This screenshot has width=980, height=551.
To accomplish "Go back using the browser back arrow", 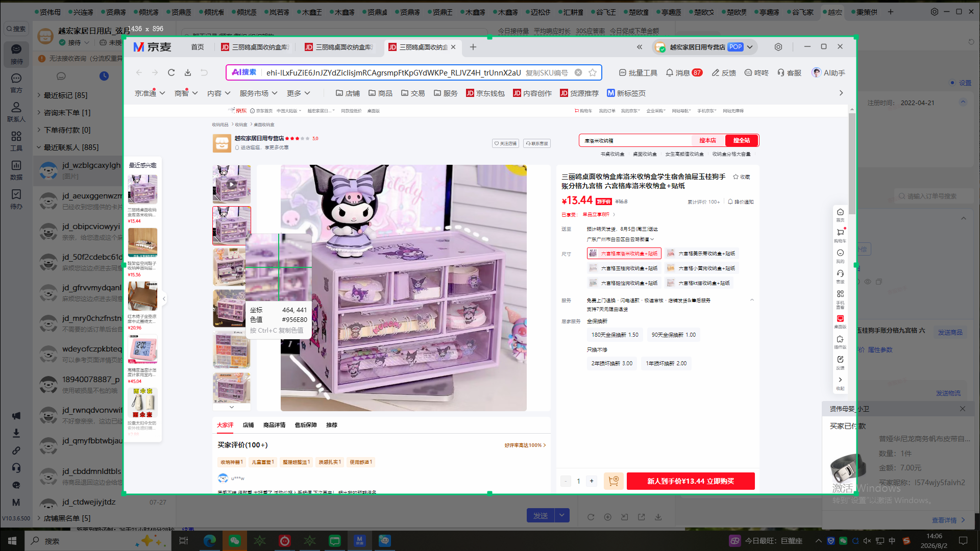I will pos(139,73).
